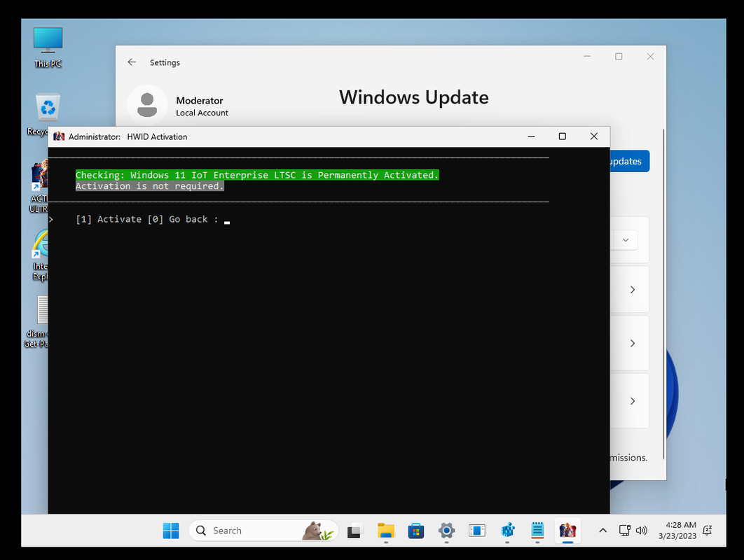Image resolution: width=744 pixels, height=560 pixels.
Task: Open the Notepad taskbar icon
Action: point(537,531)
